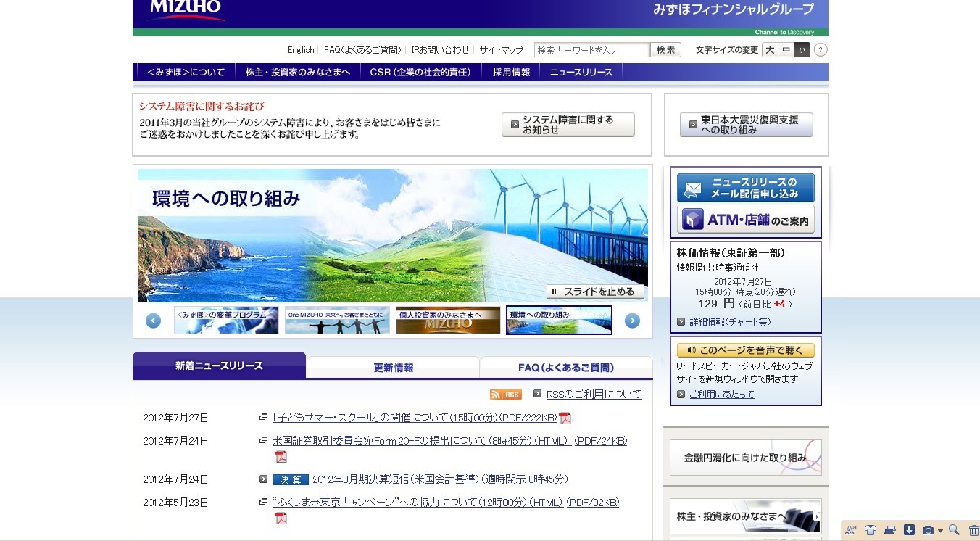Click このページを音声で聴く button
The image size is (980, 541).
(x=746, y=350)
